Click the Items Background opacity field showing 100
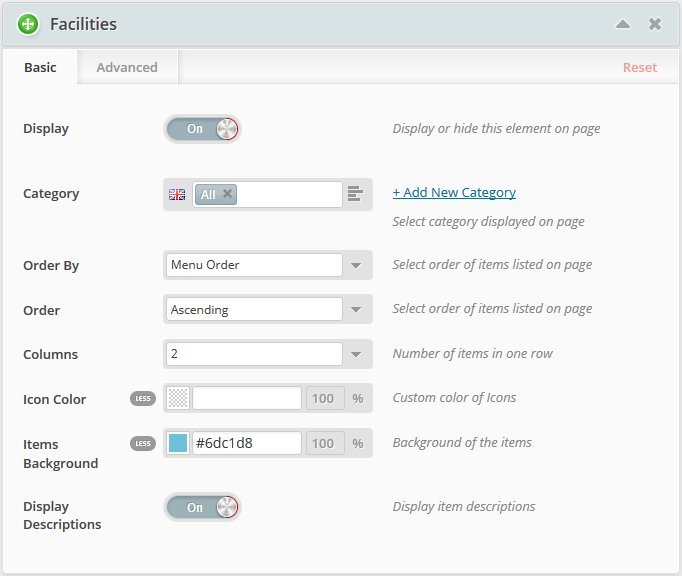The image size is (682, 576). (325, 443)
